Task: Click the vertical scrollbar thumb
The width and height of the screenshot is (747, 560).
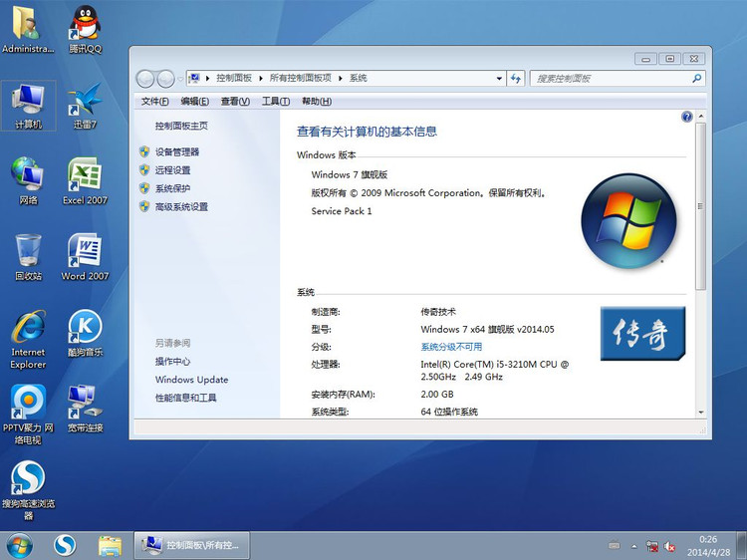Action: pos(700,206)
